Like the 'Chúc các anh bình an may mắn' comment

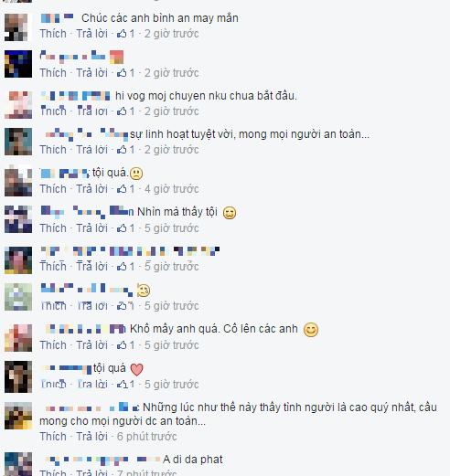click(53, 34)
